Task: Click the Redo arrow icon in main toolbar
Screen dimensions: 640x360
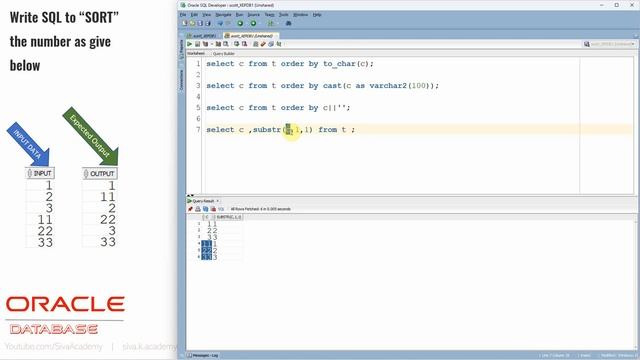Action: (x=228, y=24)
